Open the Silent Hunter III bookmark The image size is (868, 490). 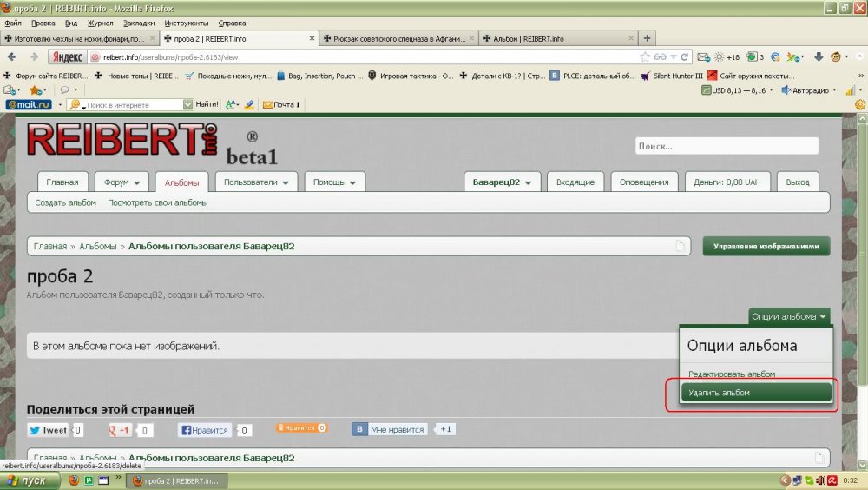click(672, 76)
